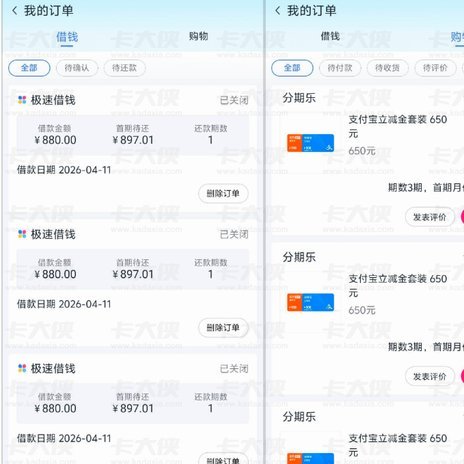The height and width of the screenshot is (464, 464).
Task: Select the 全部 filter chip on the left screen
Action: [29, 68]
